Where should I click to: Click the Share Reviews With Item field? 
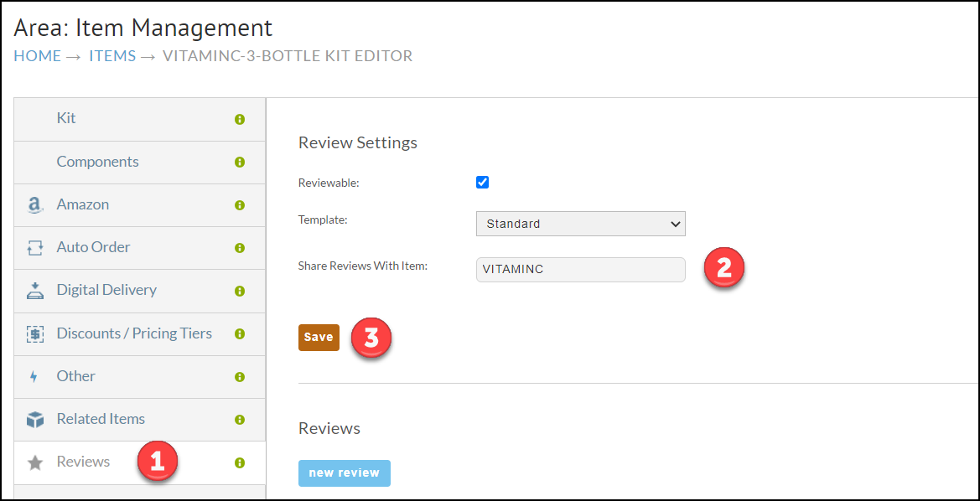(x=581, y=270)
